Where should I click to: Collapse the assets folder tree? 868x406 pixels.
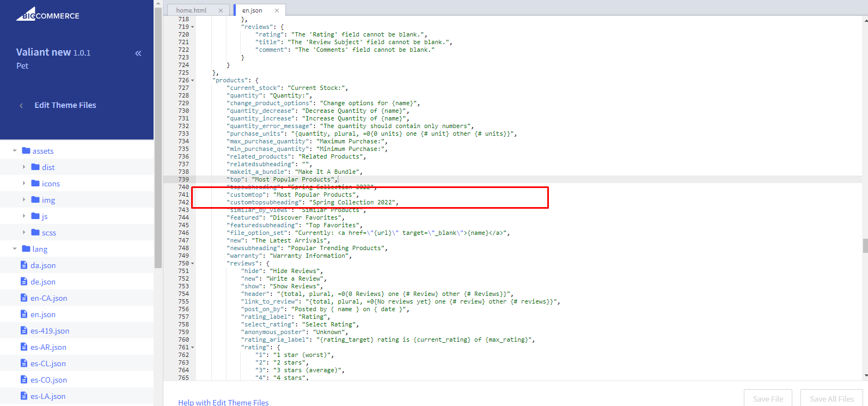click(15, 151)
